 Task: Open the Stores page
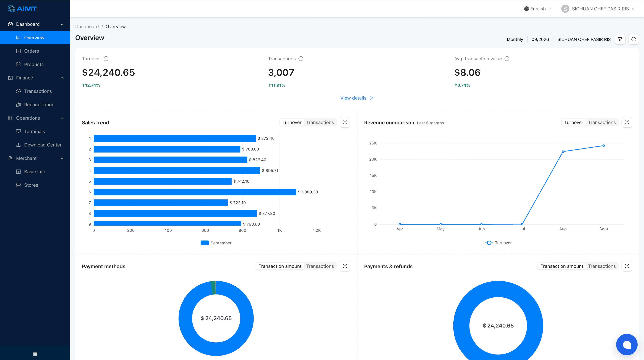tap(35, 185)
